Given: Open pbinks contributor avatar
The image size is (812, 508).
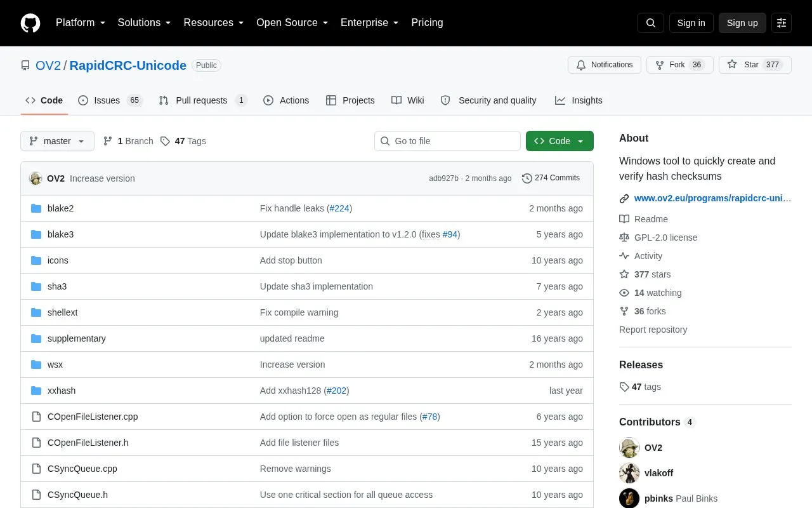Looking at the screenshot, I should [629, 498].
